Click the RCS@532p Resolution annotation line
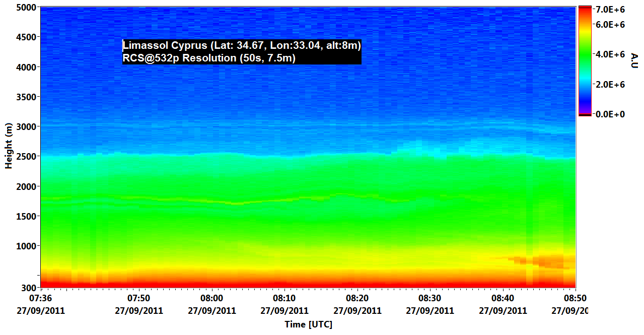644x335 pixels. [x=209, y=58]
